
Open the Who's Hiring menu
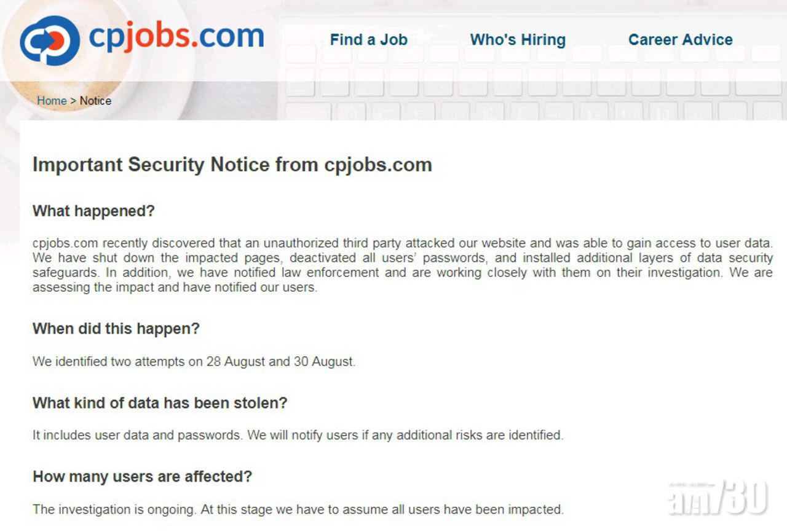coord(518,40)
